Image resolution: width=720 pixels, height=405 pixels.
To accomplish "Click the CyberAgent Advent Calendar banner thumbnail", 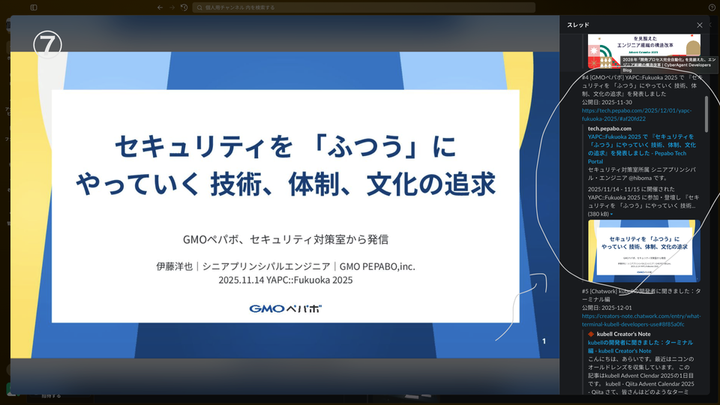I will tap(644, 51).
